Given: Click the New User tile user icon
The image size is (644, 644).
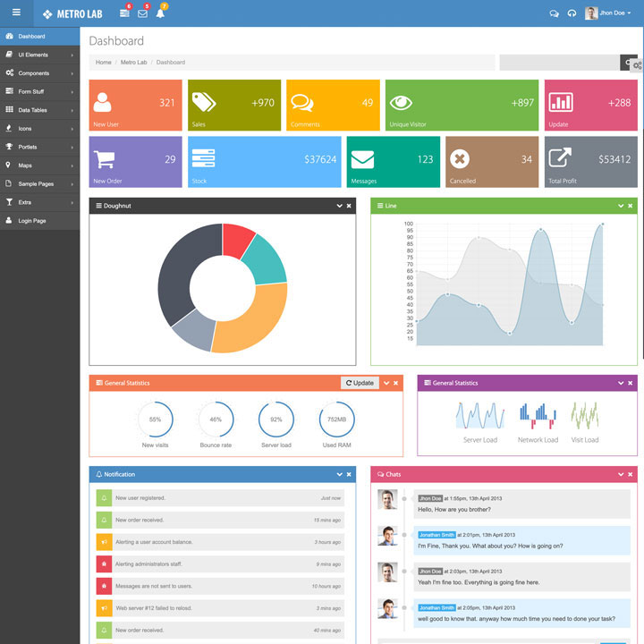Looking at the screenshot, I should click(x=102, y=102).
